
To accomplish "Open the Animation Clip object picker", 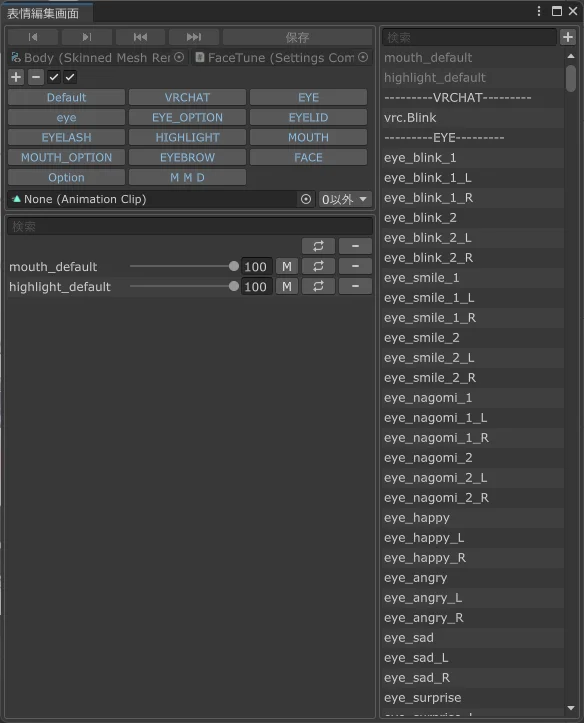I will click(x=306, y=199).
